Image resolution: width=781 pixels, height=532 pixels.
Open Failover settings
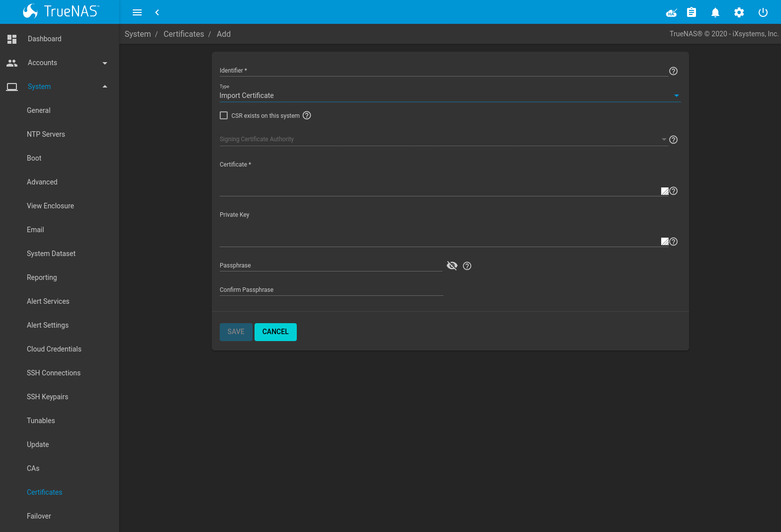tap(39, 516)
